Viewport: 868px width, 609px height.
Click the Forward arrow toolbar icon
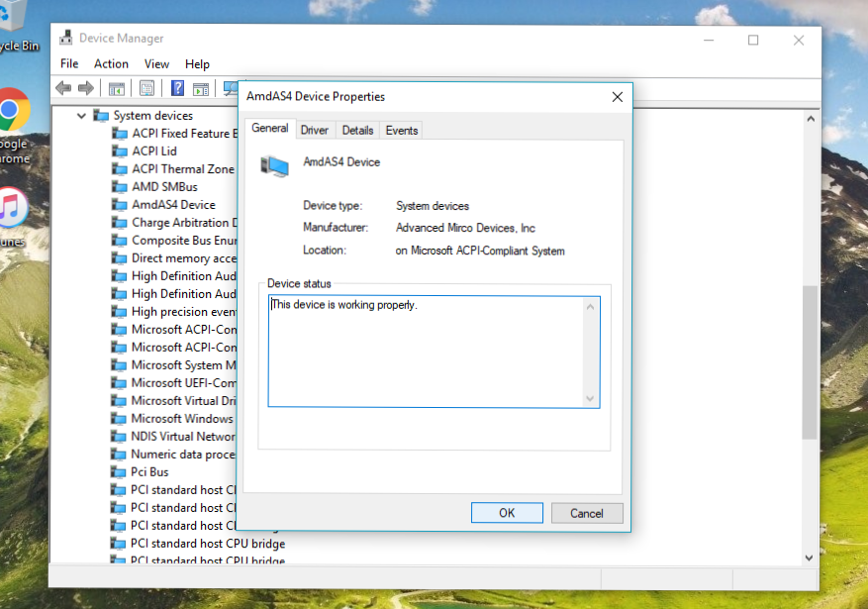pos(86,88)
